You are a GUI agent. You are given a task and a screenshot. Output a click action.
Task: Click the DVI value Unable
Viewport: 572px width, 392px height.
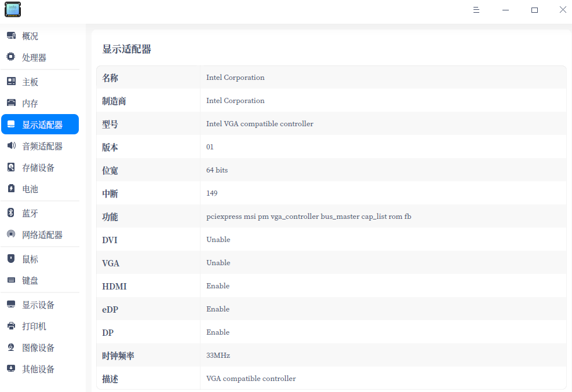pos(218,239)
